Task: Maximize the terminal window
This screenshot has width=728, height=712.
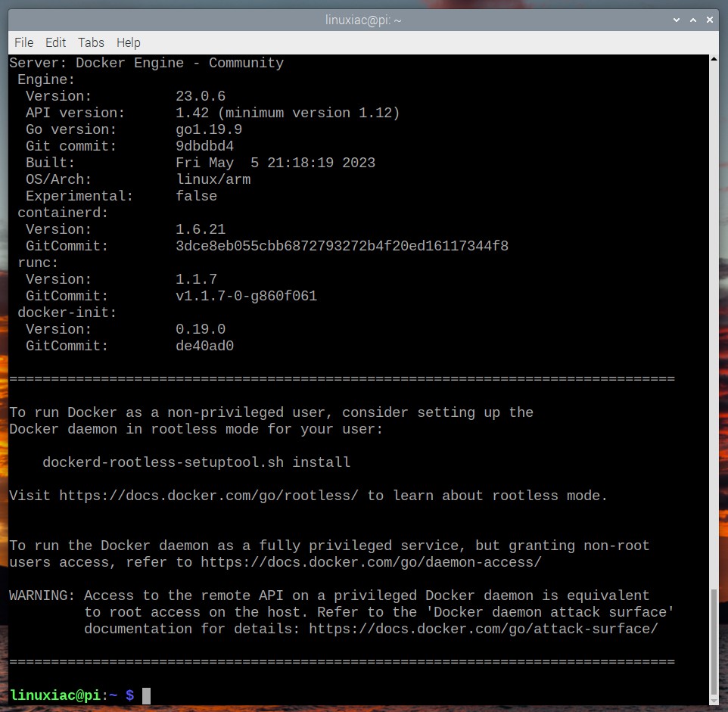Action: pyautogui.click(x=693, y=20)
